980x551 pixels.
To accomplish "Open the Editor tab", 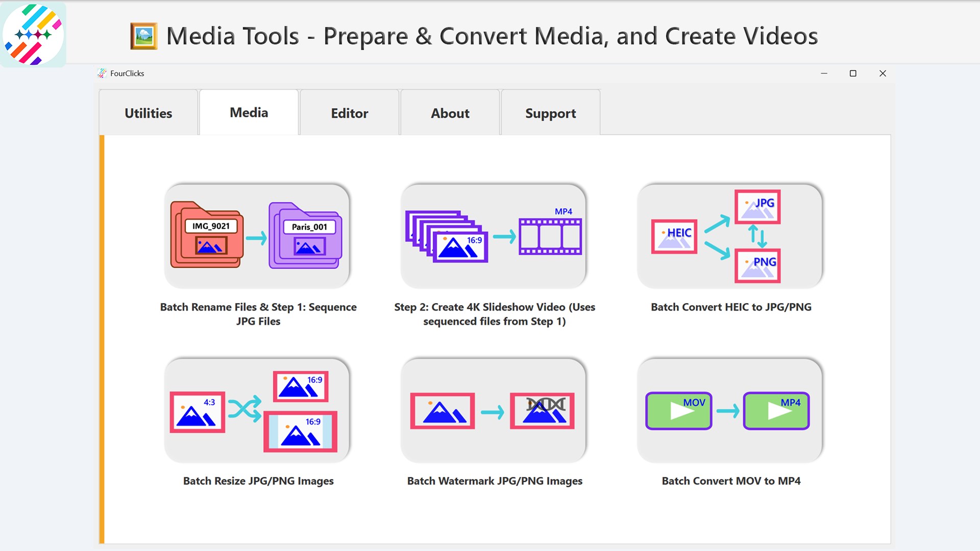I will [x=349, y=113].
